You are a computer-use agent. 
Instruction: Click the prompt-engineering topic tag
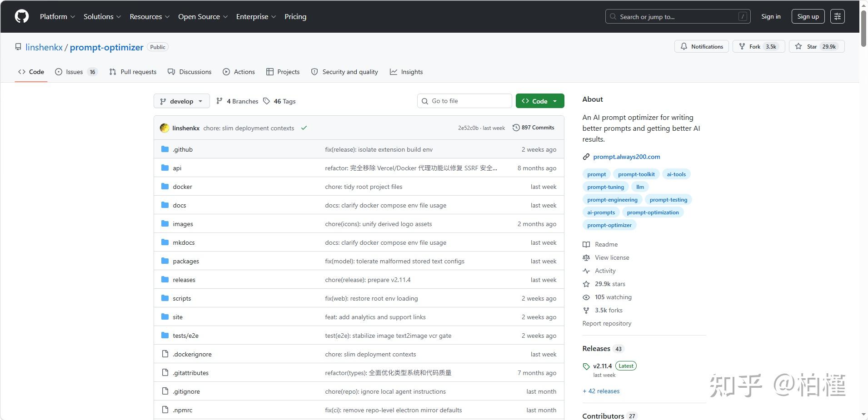coord(612,200)
